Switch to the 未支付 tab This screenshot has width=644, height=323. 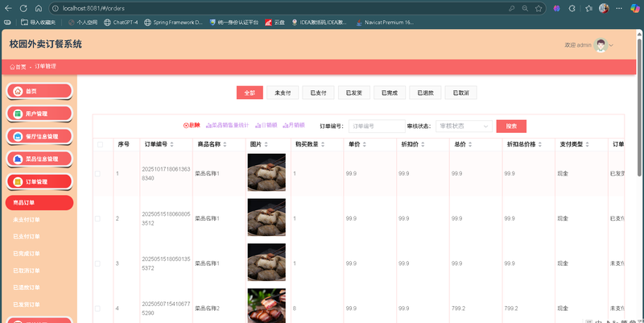[x=283, y=93]
